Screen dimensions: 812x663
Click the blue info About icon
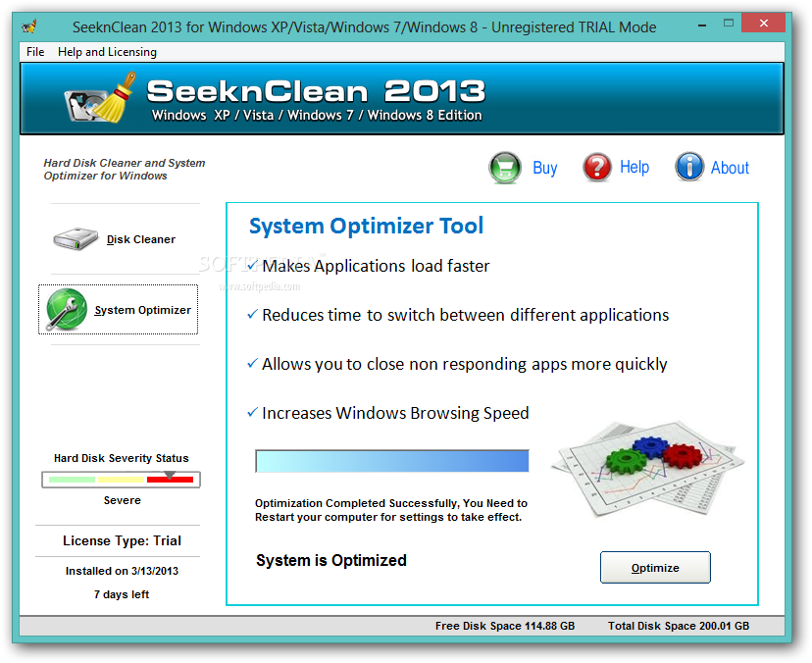point(689,167)
